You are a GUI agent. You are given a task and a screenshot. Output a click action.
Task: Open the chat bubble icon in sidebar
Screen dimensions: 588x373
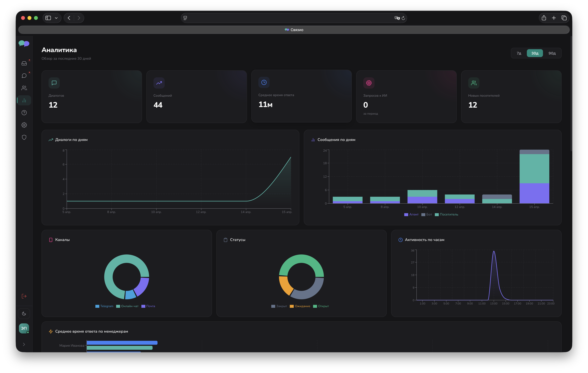(x=24, y=76)
